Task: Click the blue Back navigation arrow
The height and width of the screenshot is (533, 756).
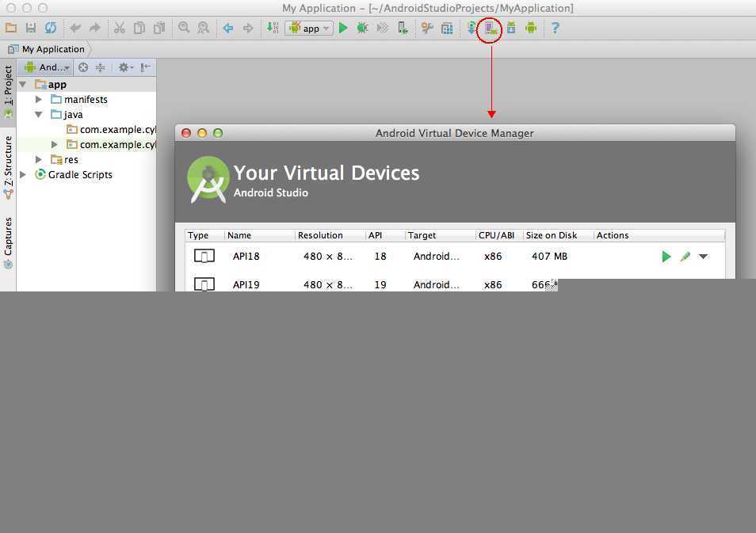Action: (228, 28)
